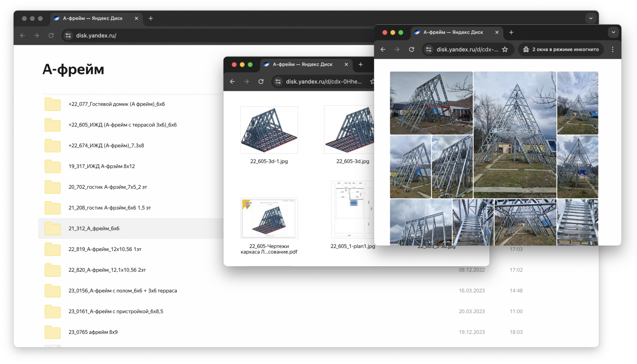Click the time '18:03' in the folder list

coord(516,332)
